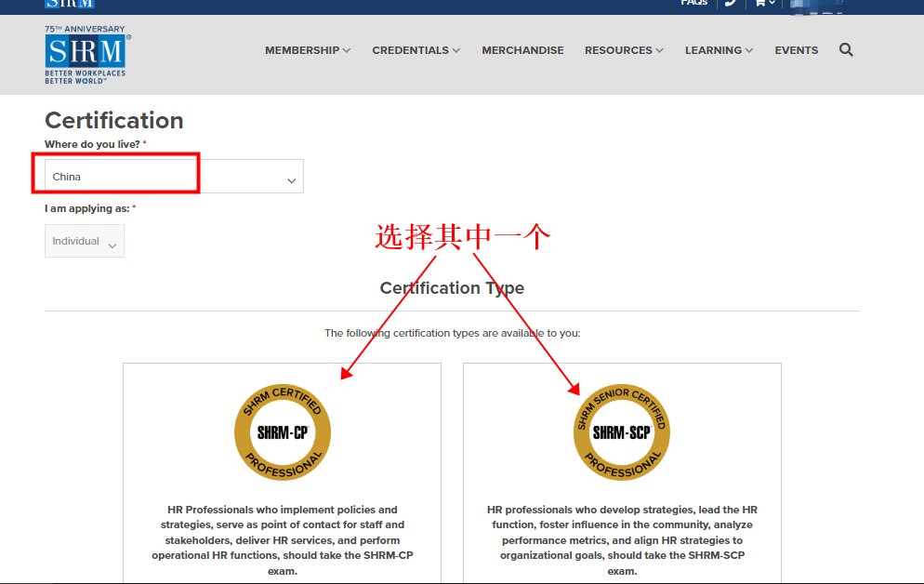Screen dimensions: 924x584
Task: Open the FAQs link
Action: pos(693,3)
